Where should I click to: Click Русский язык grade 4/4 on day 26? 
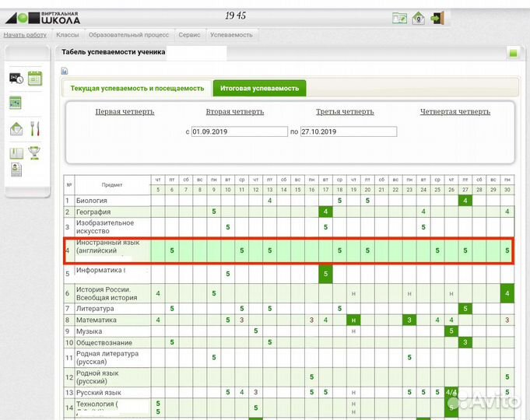pos(451,393)
